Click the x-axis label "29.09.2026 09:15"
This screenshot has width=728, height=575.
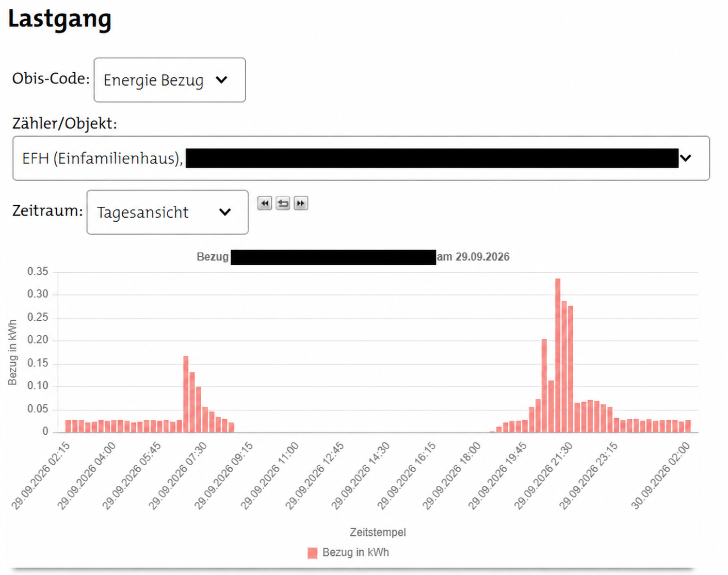[223, 475]
